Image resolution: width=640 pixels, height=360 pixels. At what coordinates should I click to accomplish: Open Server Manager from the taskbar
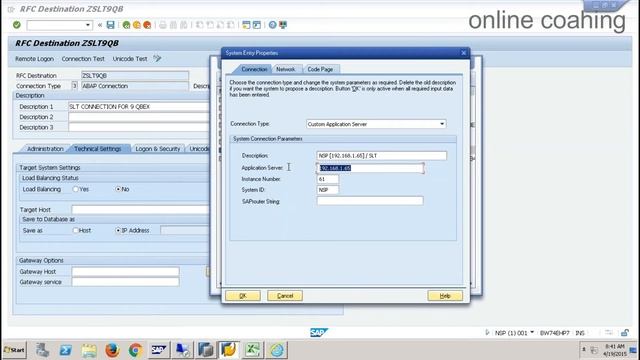coord(42,350)
